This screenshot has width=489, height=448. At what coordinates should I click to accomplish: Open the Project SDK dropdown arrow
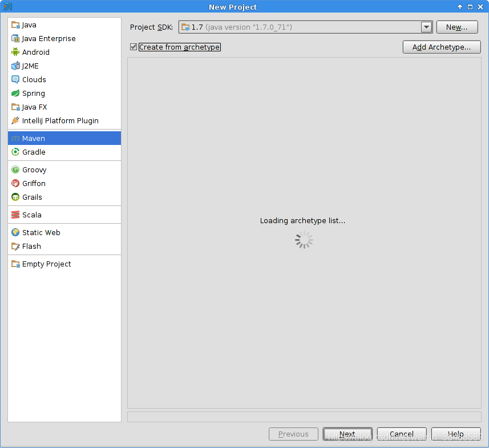(426, 27)
